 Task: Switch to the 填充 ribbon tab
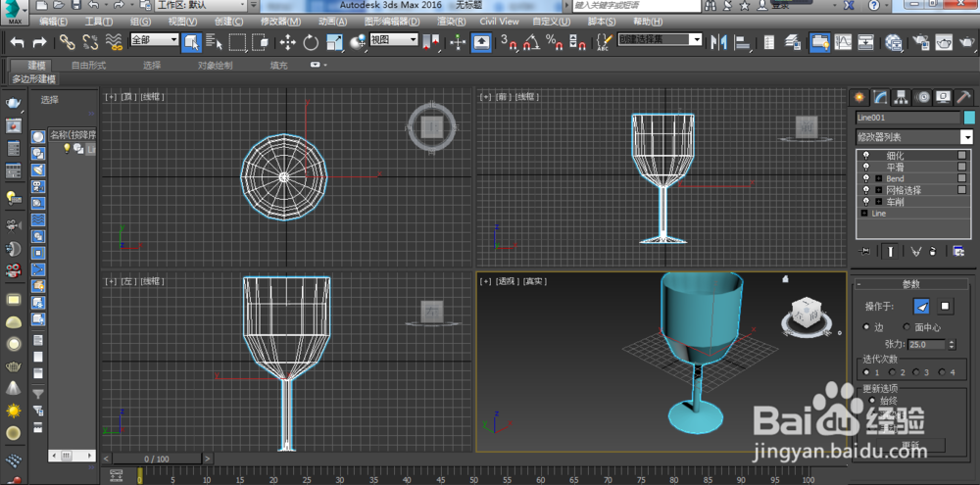278,65
